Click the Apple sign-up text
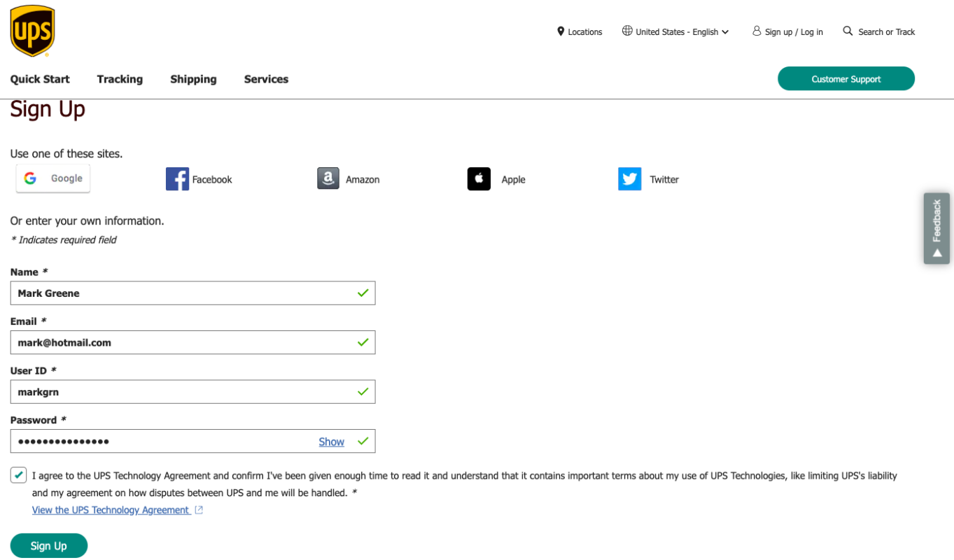The height and width of the screenshot is (560, 954). (x=513, y=180)
